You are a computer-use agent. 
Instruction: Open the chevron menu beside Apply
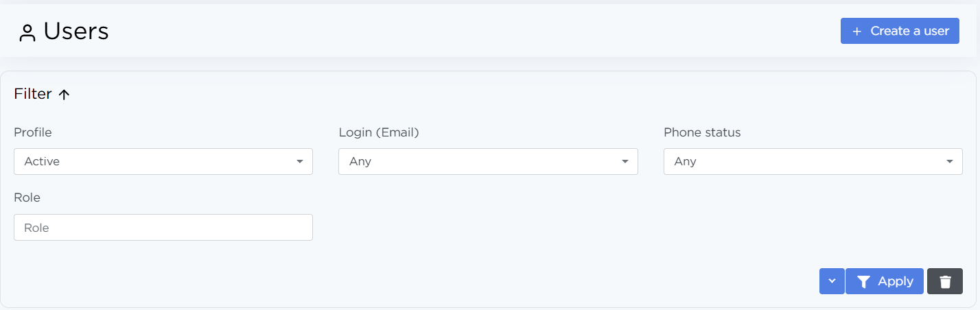click(832, 281)
